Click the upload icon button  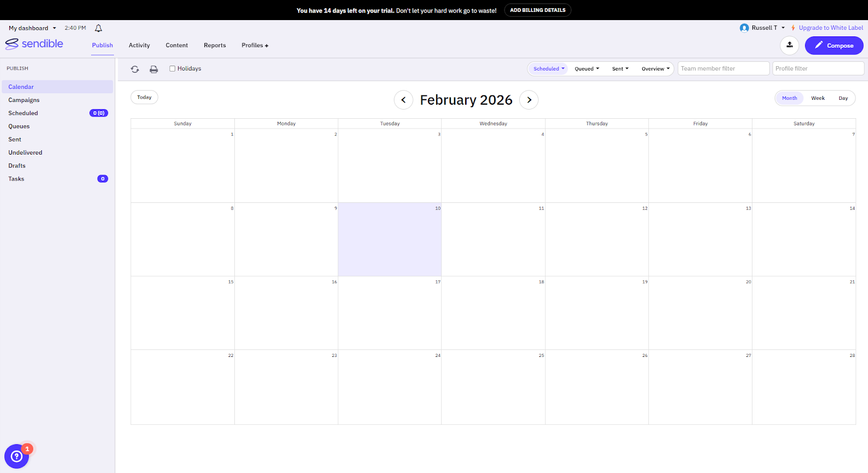[x=789, y=46]
